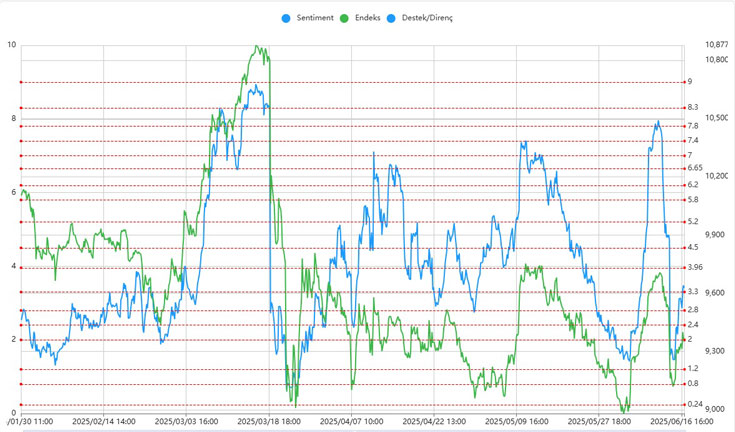The width and height of the screenshot is (735, 432).
Task: Click the 1.2 support level label
Action: click(x=691, y=369)
